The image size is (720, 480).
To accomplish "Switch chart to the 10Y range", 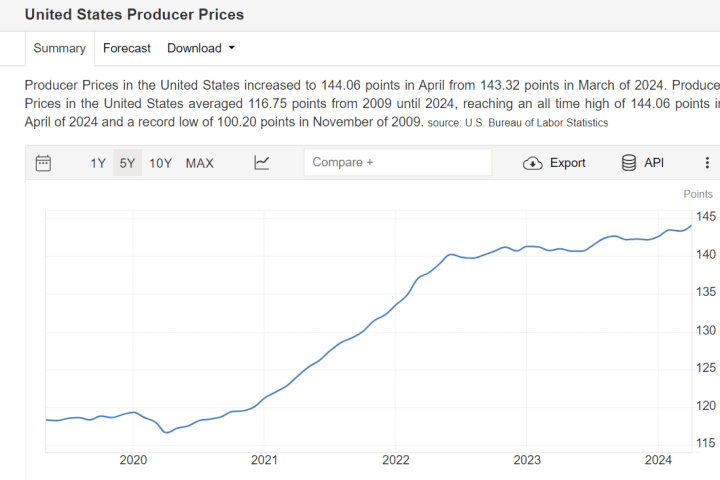I will tap(160, 163).
